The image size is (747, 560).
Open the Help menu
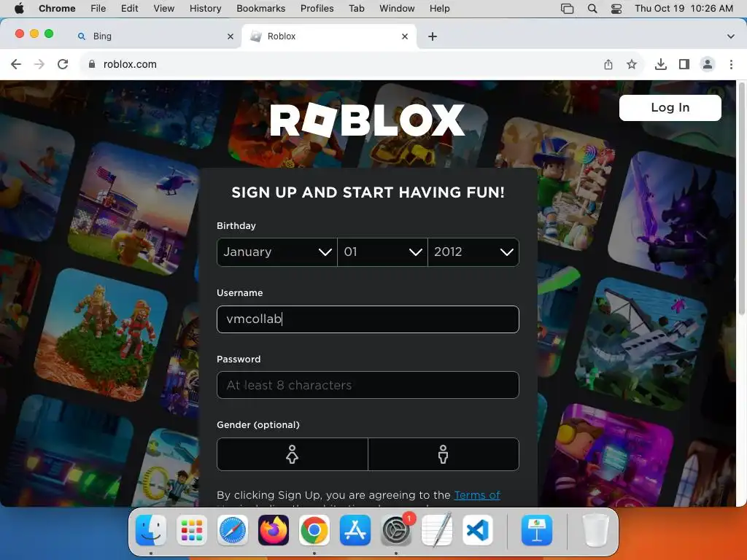[x=439, y=9]
